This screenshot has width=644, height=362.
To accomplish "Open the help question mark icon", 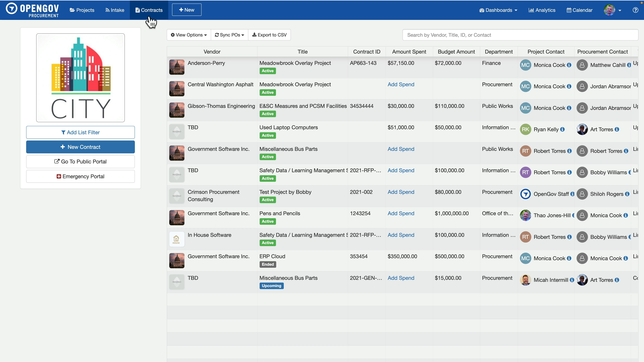I will pyautogui.click(x=635, y=10).
